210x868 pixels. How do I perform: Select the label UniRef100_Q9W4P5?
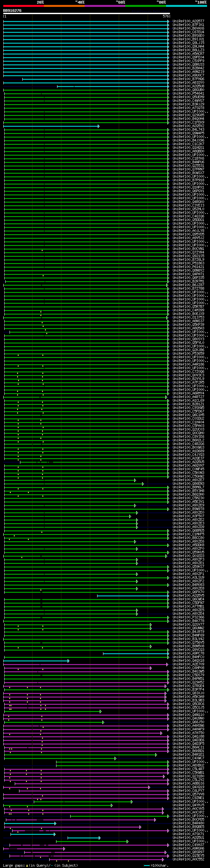tap(188, 133)
